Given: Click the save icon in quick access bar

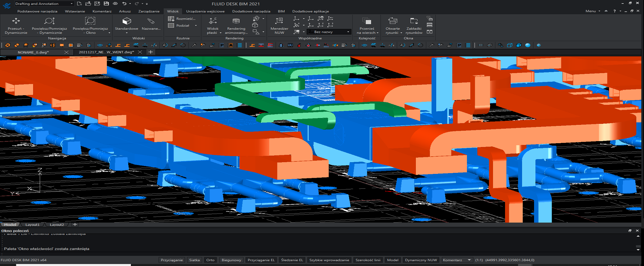Looking at the screenshot, I should pos(106,3).
